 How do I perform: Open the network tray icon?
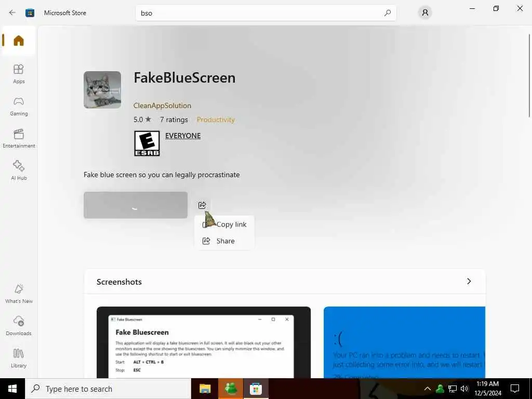point(453,389)
